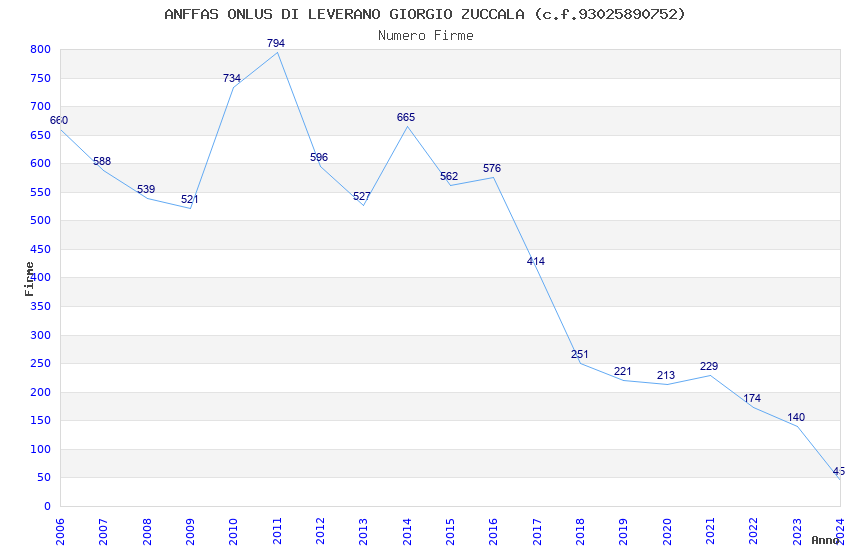Screen dimensions: 850x550
Task: Select the 174 data label
Action: (752, 398)
